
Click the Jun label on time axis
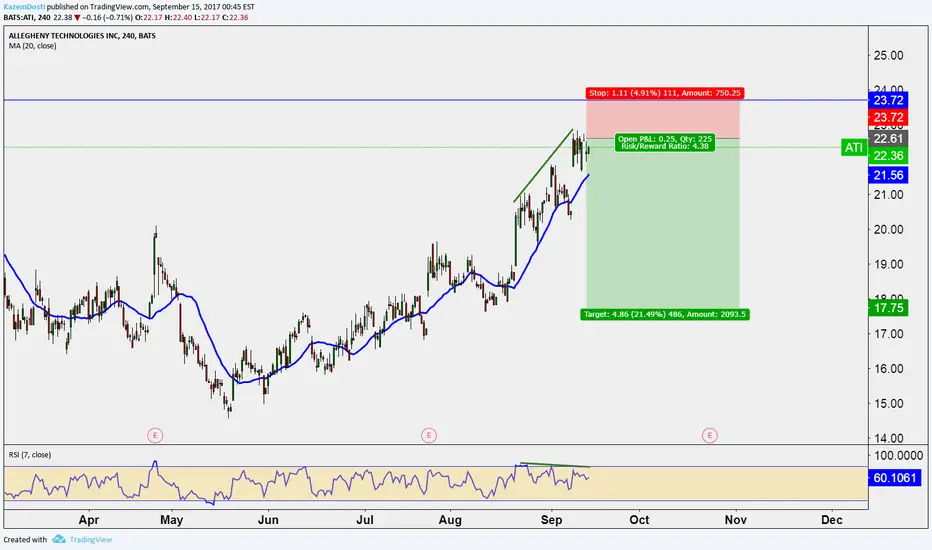coord(268,520)
